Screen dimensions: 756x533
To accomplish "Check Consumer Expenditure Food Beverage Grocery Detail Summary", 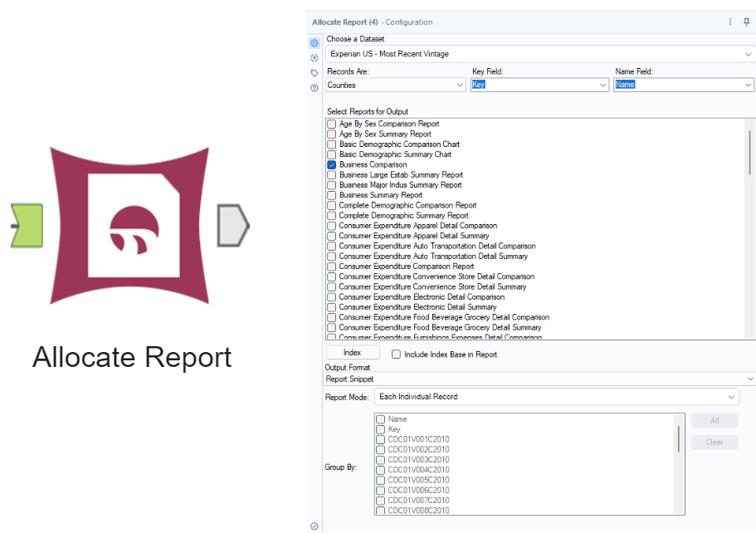I will tap(332, 327).
